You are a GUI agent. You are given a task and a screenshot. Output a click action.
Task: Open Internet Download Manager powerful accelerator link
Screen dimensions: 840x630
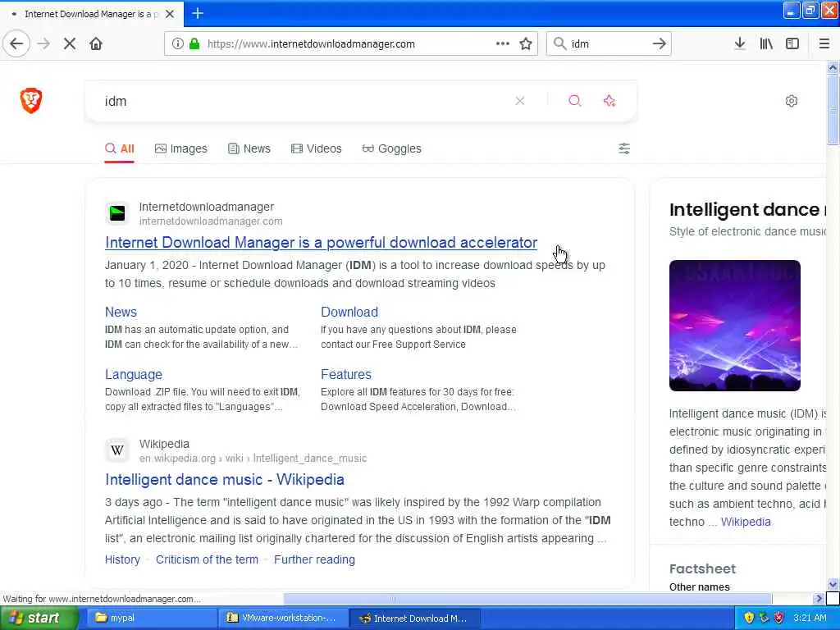click(321, 243)
